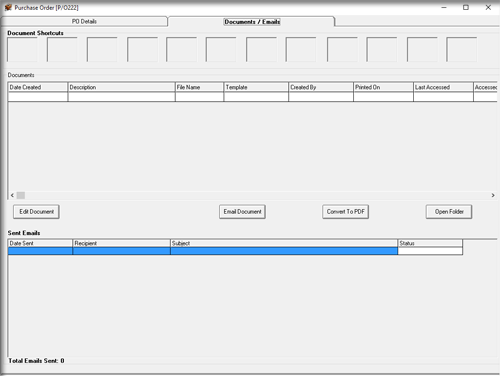The image size is (500, 376).
Task: Switch to the PO Details tab
Action: 84,21
